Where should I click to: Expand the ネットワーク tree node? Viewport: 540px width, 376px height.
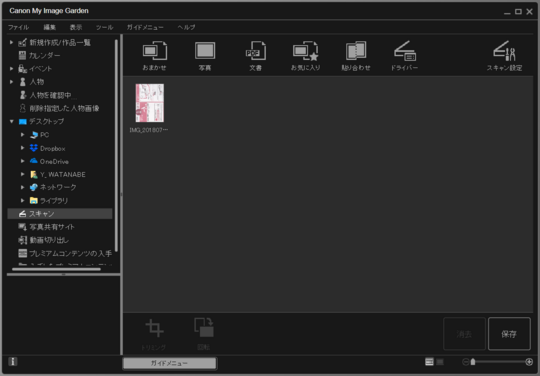22,187
